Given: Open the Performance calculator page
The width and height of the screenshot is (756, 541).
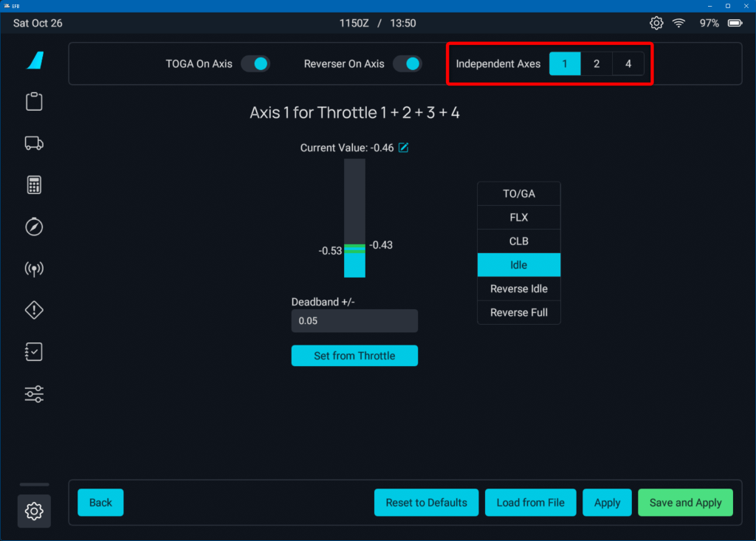Looking at the screenshot, I should [34, 185].
